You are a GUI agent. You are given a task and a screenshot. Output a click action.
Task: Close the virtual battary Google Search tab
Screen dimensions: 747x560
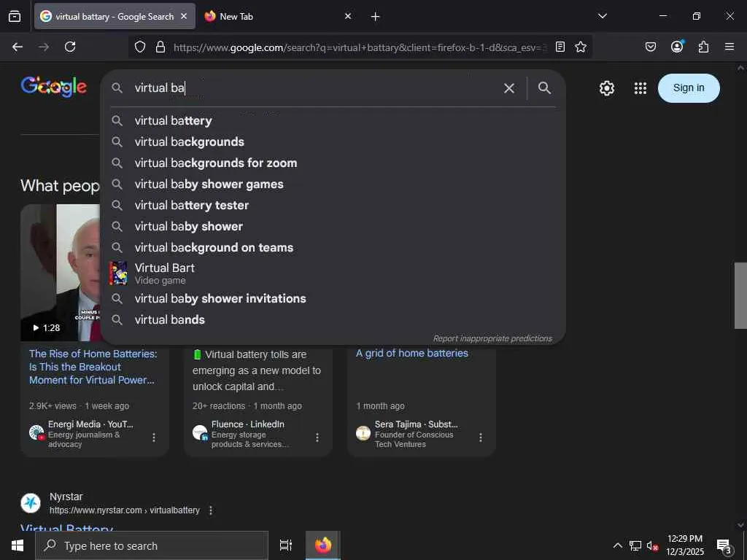tap(184, 16)
